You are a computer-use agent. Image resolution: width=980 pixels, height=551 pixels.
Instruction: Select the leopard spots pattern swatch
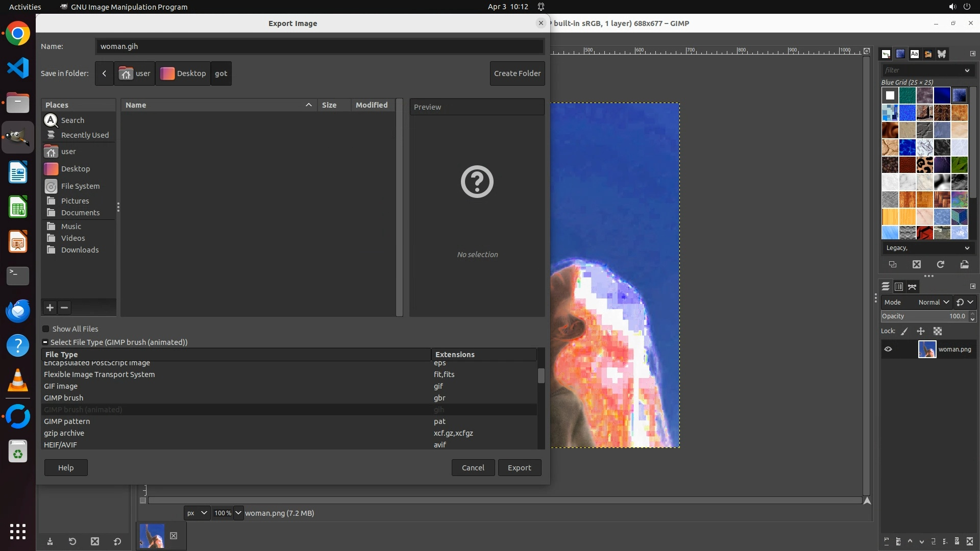(925, 165)
